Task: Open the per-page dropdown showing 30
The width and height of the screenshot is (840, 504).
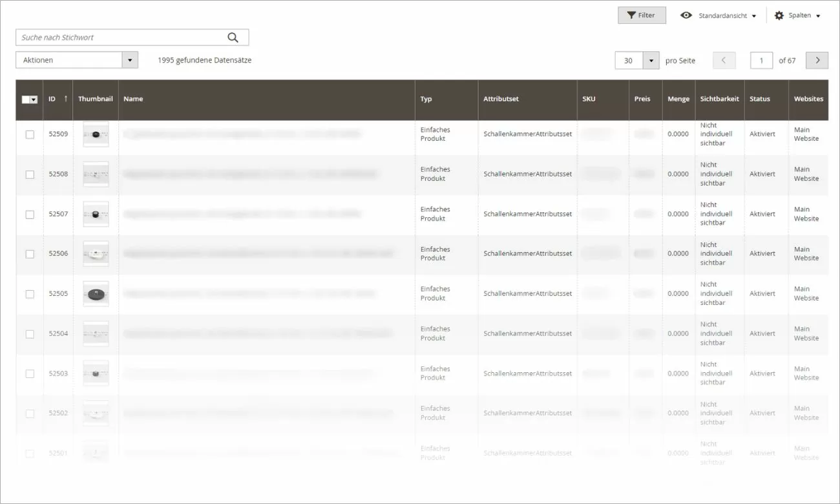Action: coord(636,60)
